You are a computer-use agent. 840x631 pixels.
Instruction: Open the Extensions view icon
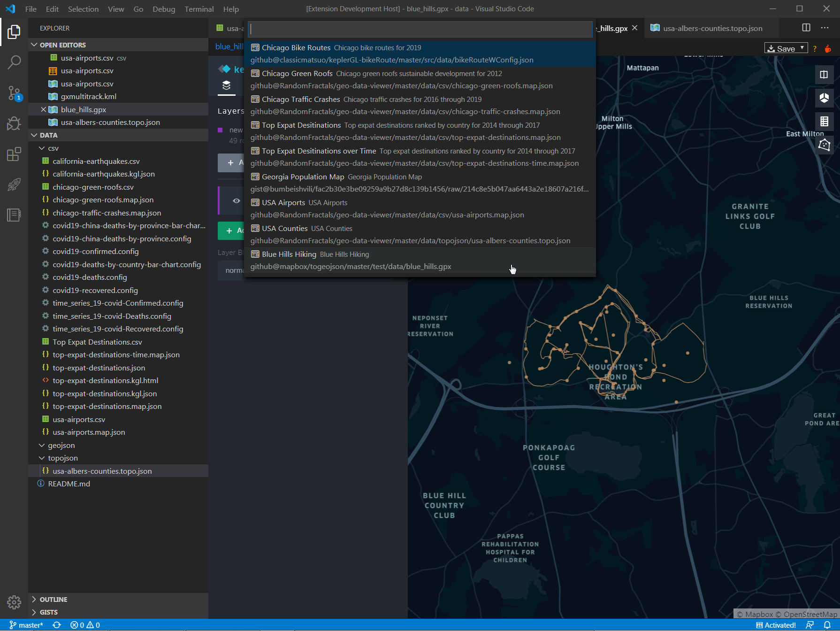click(14, 154)
